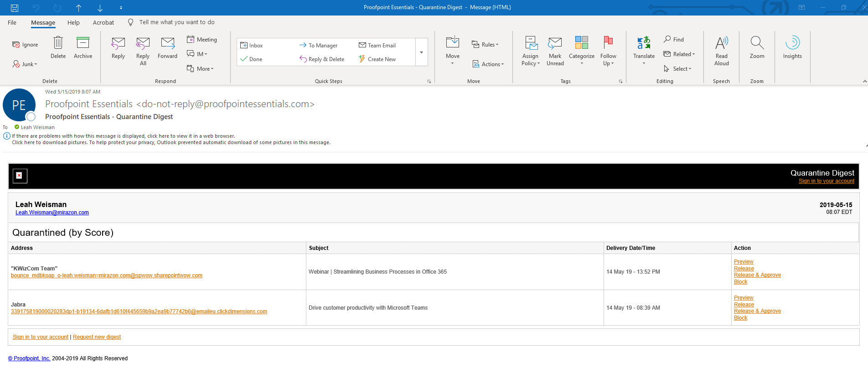Open the Related dropdown

coord(679,54)
